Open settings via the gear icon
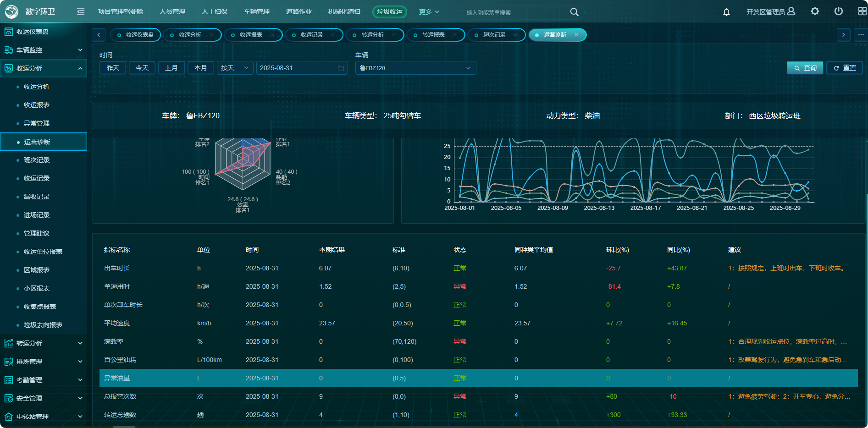The width and height of the screenshot is (868, 428). tap(814, 11)
